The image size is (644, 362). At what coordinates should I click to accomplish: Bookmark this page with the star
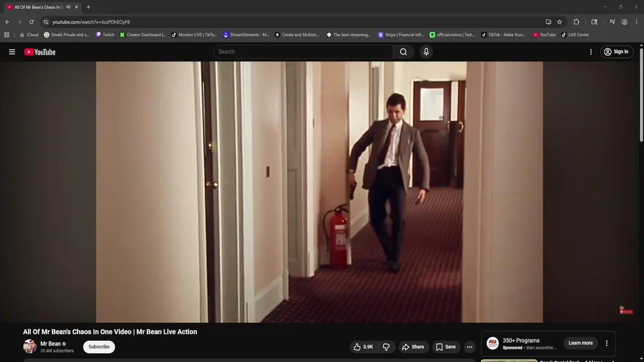[x=559, y=22]
